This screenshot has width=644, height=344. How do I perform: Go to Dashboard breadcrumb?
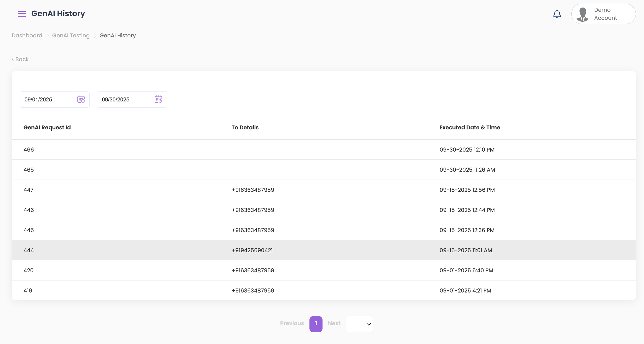[27, 36]
